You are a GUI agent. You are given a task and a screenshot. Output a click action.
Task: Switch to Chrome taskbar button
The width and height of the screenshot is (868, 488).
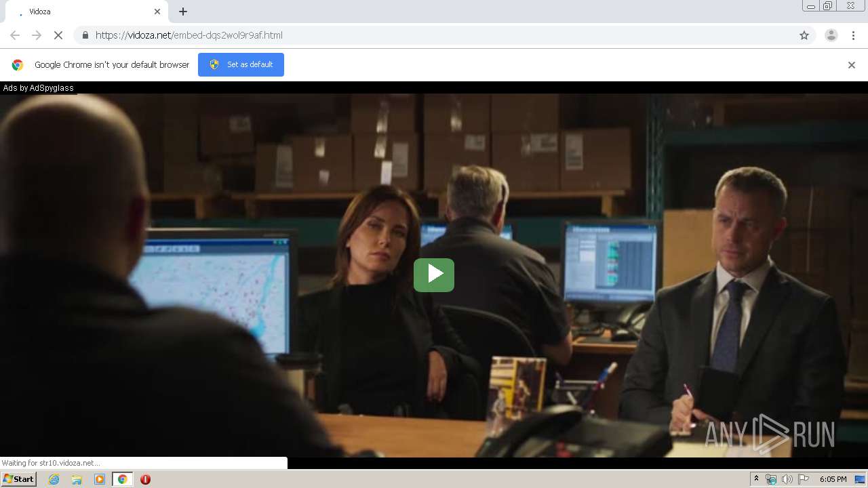[x=123, y=479]
